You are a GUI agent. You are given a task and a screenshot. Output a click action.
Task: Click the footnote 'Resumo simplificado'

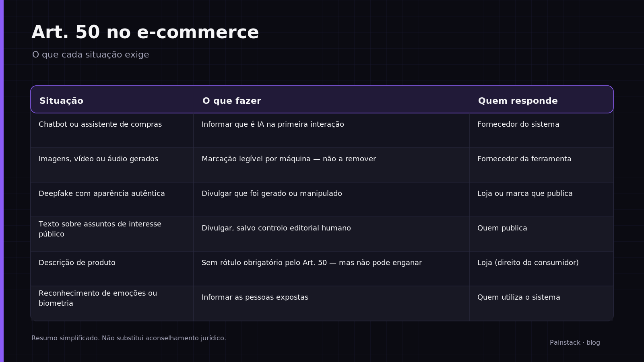(x=129, y=338)
